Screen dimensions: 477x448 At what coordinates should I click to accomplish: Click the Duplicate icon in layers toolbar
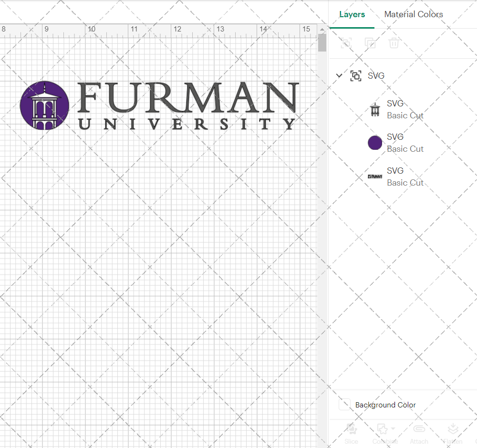pos(370,43)
